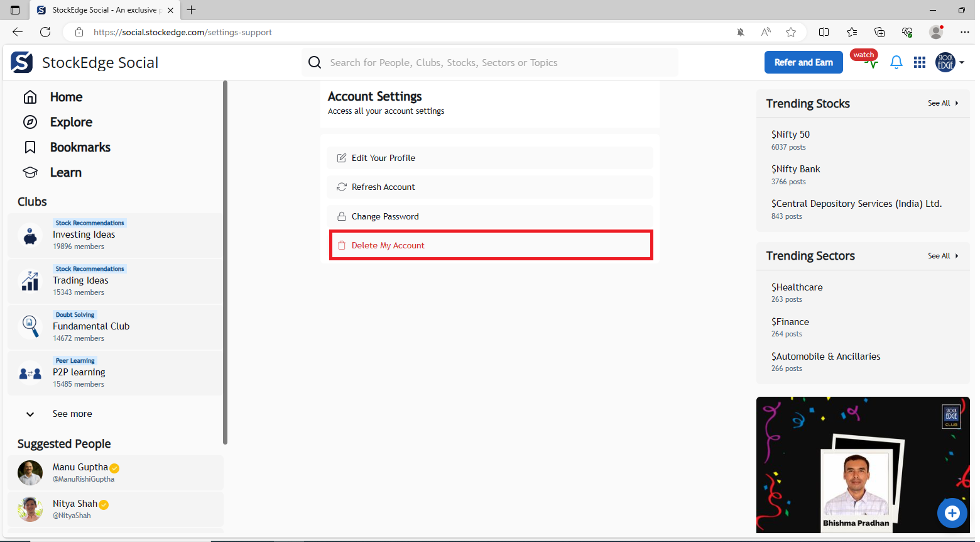Click the browser refresh icon
The image size is (980, 542).
tap(45, 32)
